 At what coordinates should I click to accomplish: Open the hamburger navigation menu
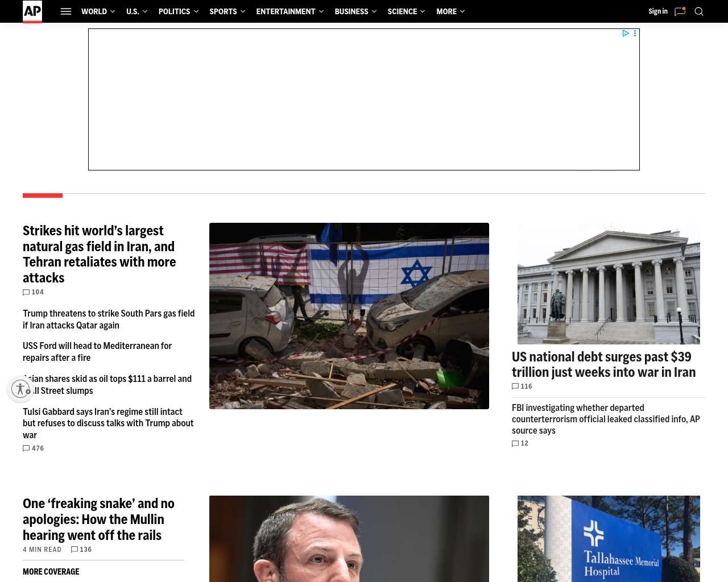coord(66,11)
